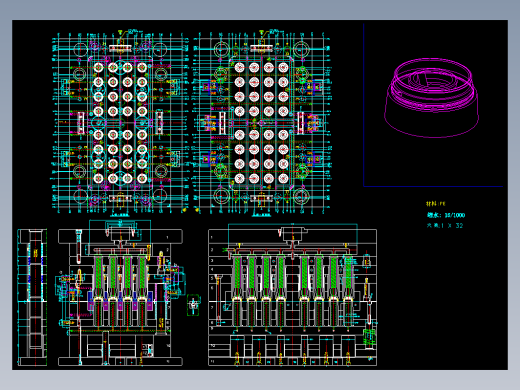This screenshot has width=520, height=390.
Task: Click the four-cavity cross-section view
Action: pos(120,293)
